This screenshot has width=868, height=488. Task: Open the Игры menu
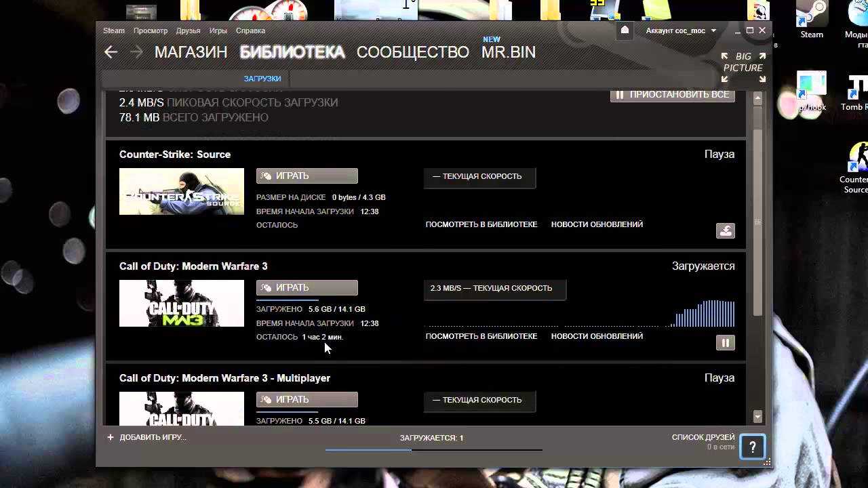(218, 30)
